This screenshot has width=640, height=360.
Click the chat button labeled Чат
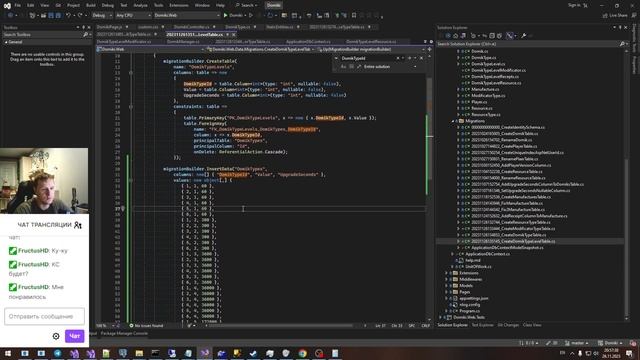click(x=74, y=336)
